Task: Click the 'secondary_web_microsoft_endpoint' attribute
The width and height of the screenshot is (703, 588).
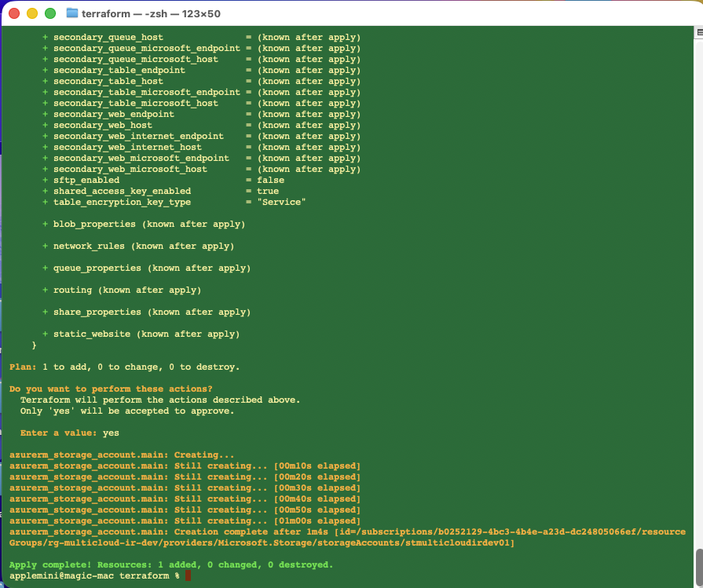Action: 141,159
